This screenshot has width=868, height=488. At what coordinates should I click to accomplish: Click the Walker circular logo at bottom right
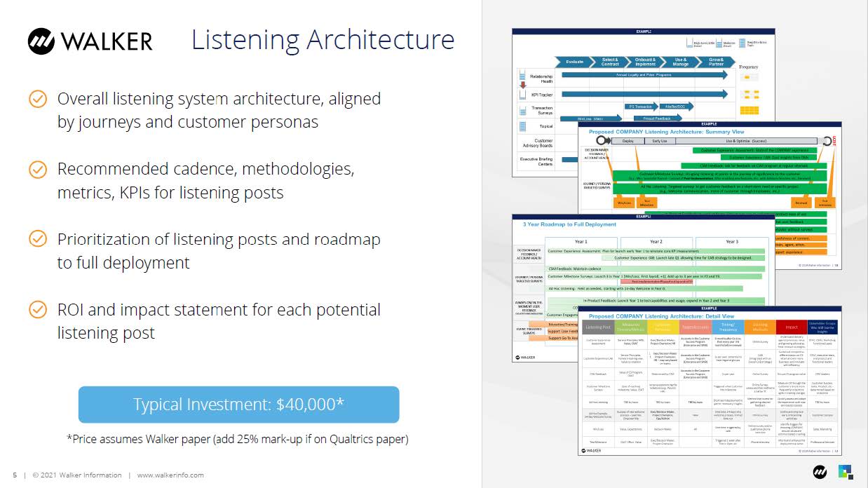[x=820, y=472]
